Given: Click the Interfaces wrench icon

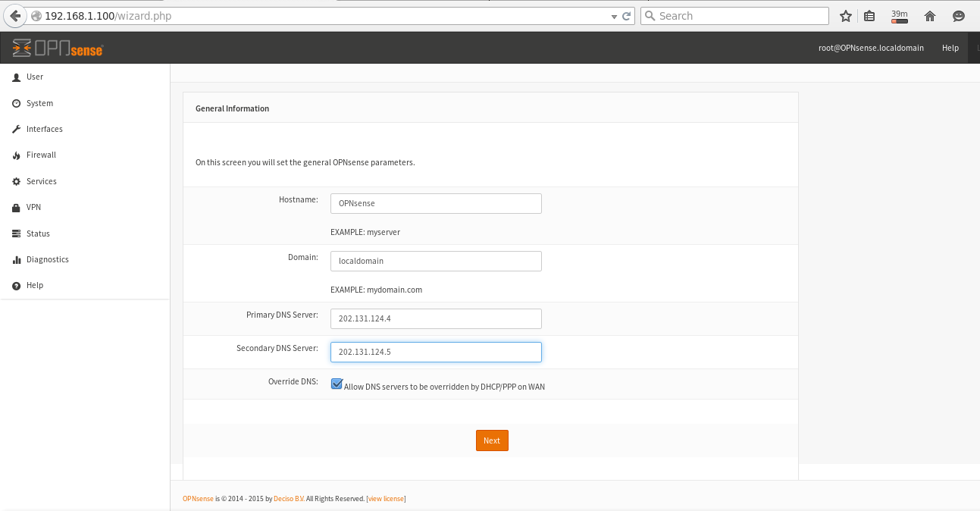Looking at the screenshot, I should tap(16, 130).
